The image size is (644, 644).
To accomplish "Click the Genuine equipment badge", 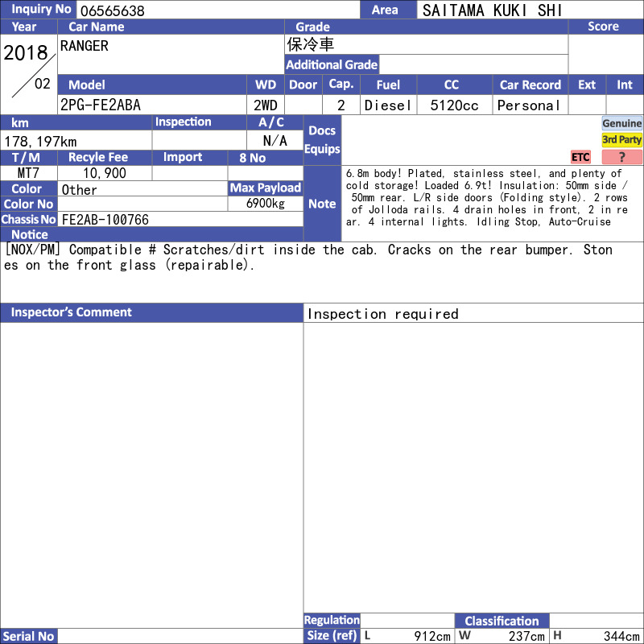I will 621,123.
